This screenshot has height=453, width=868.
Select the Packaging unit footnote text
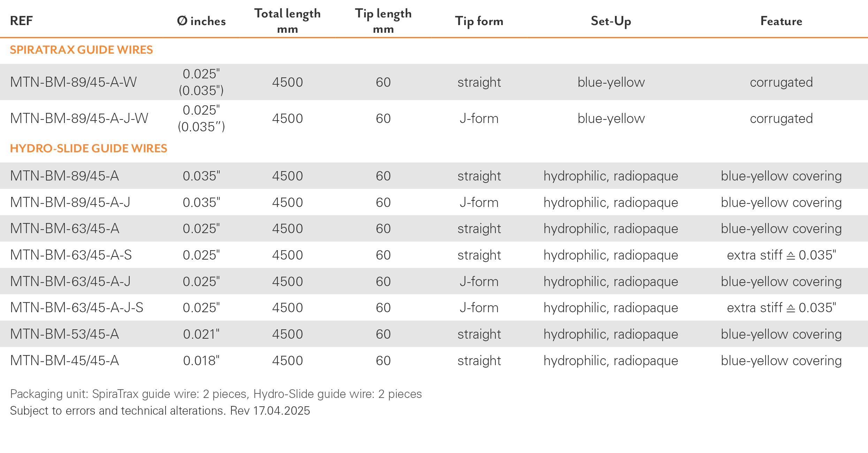click(x=216, y=394)
